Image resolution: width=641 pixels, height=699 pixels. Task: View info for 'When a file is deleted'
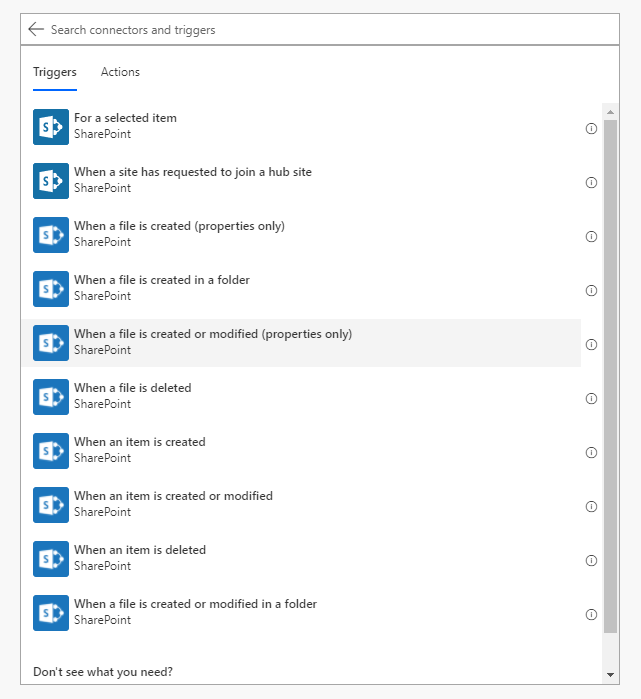tap(591, 398)
